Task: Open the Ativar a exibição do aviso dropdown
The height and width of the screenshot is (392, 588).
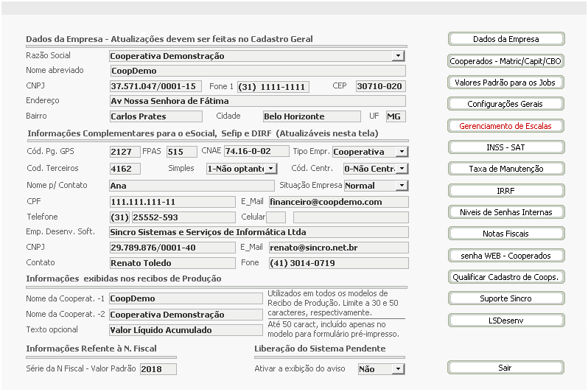Action: (398, 368)
